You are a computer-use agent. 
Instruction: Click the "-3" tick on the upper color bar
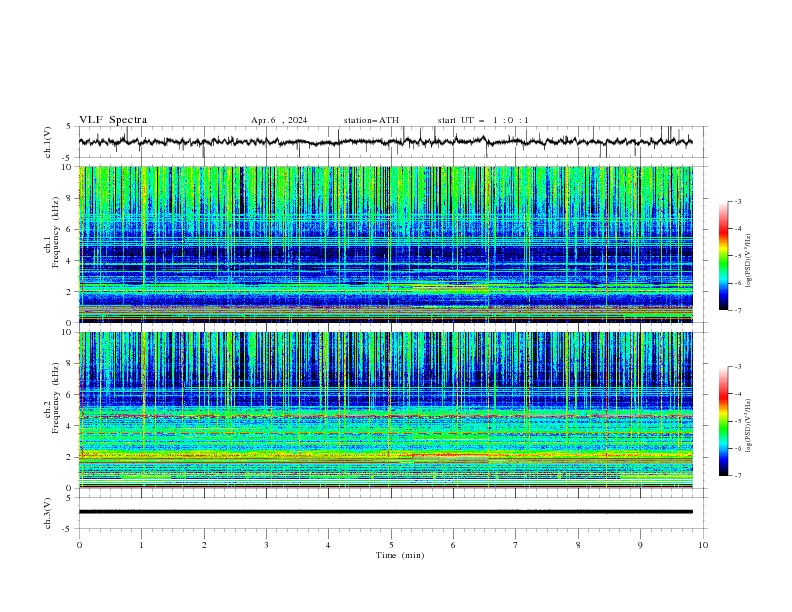click(737, 201)
